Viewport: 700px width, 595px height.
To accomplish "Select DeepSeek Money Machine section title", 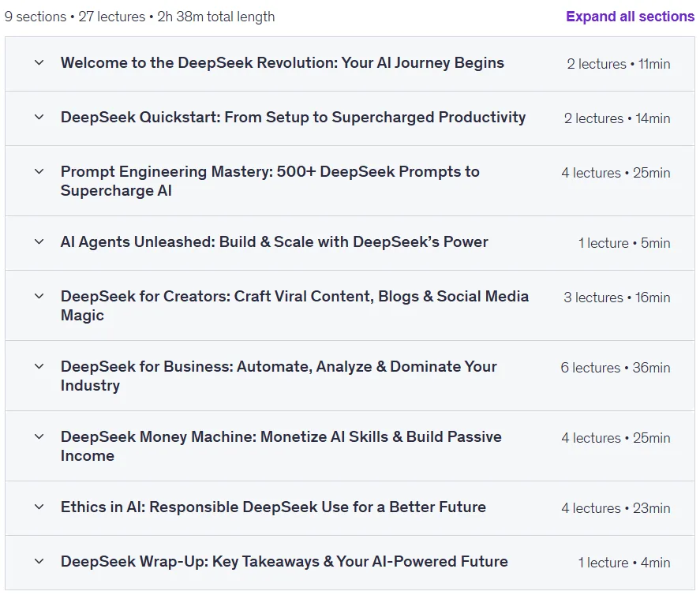I will click(281, 446).
